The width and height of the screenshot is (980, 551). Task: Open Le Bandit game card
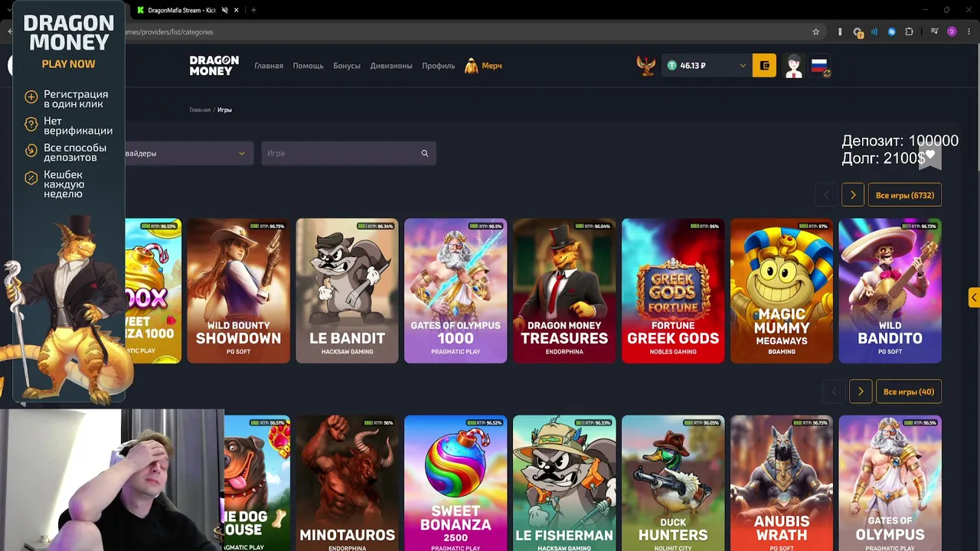[x=348, y=291]
